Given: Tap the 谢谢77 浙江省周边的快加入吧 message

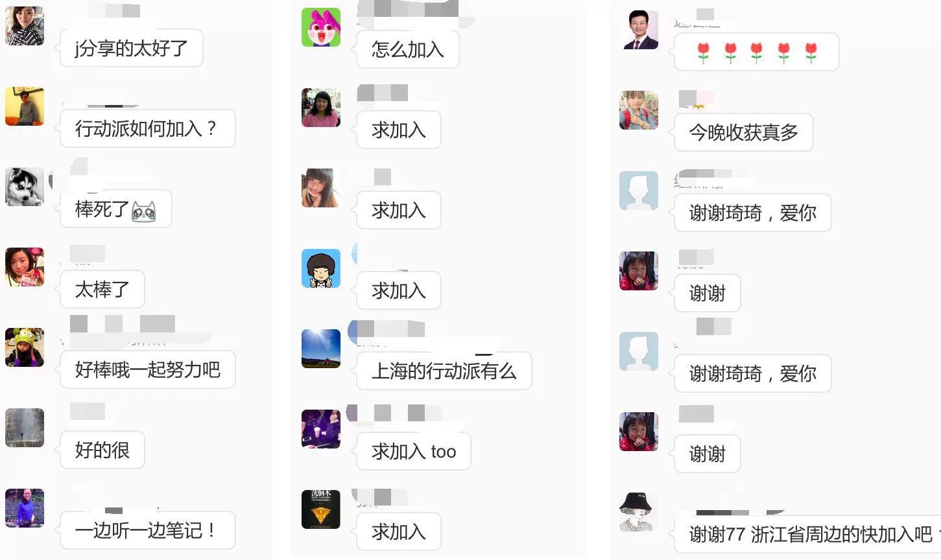Looking at the screenshot, I should click(807, 534).
